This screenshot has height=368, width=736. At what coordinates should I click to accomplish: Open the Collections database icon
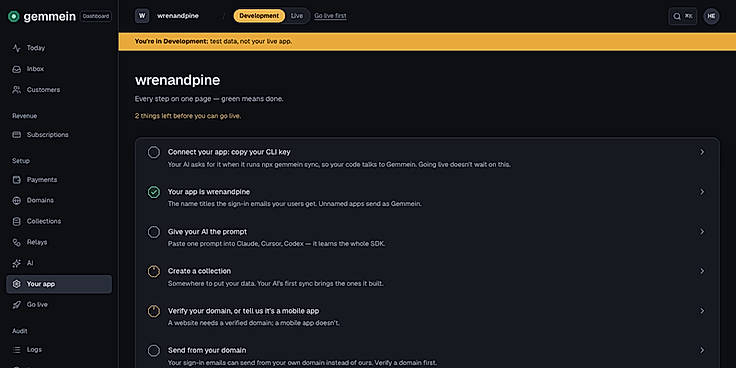click(16, 221)
